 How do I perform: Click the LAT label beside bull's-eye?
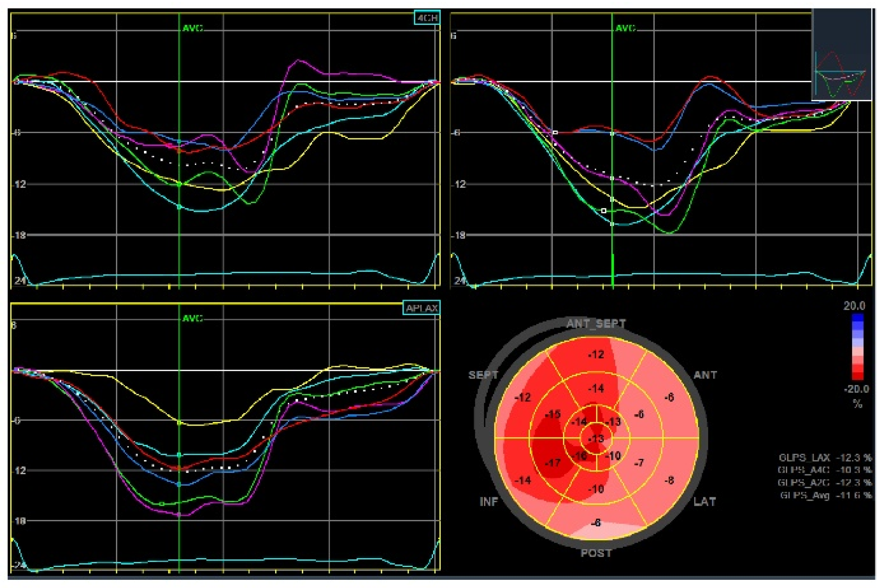[x=704, y=502]
